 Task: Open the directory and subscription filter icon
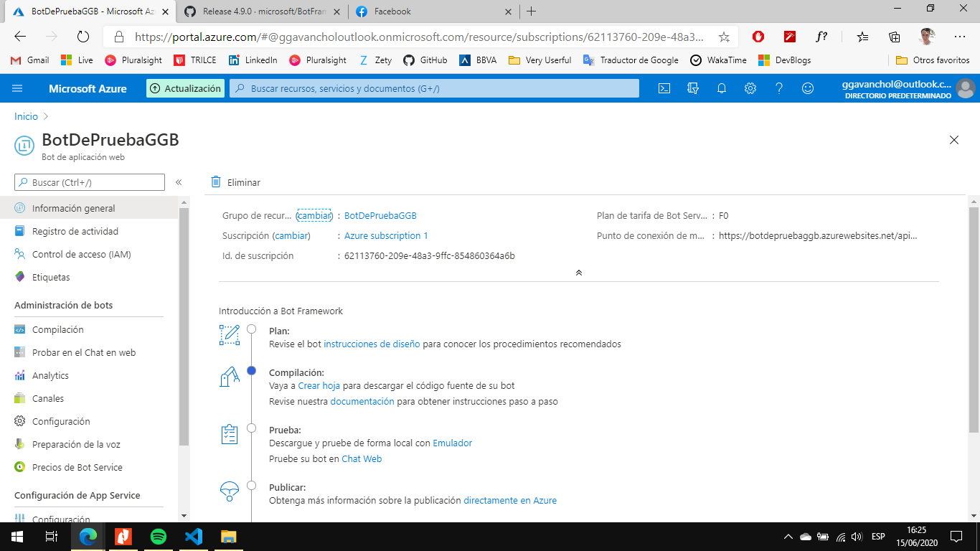coord(693,88)
